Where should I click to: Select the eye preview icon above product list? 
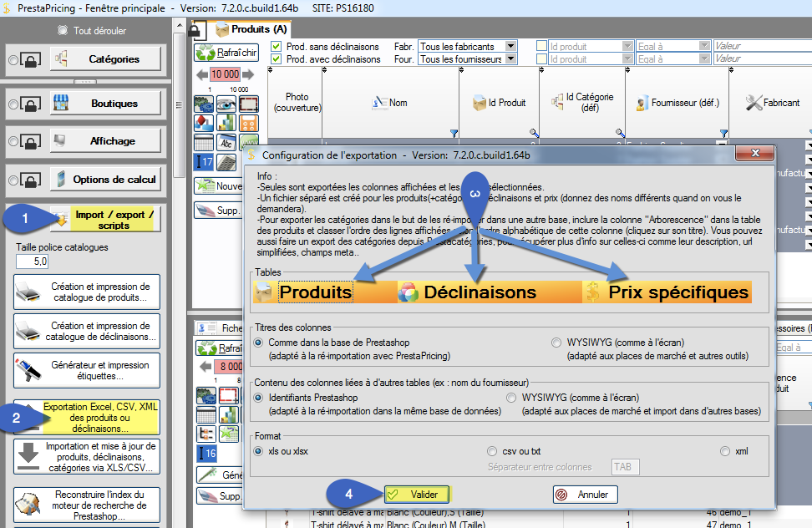226,104
